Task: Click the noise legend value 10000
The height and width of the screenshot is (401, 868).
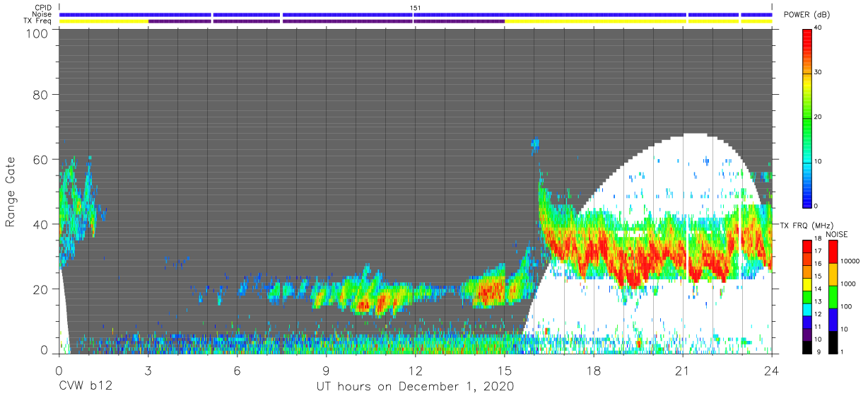Action: [849, 261]
